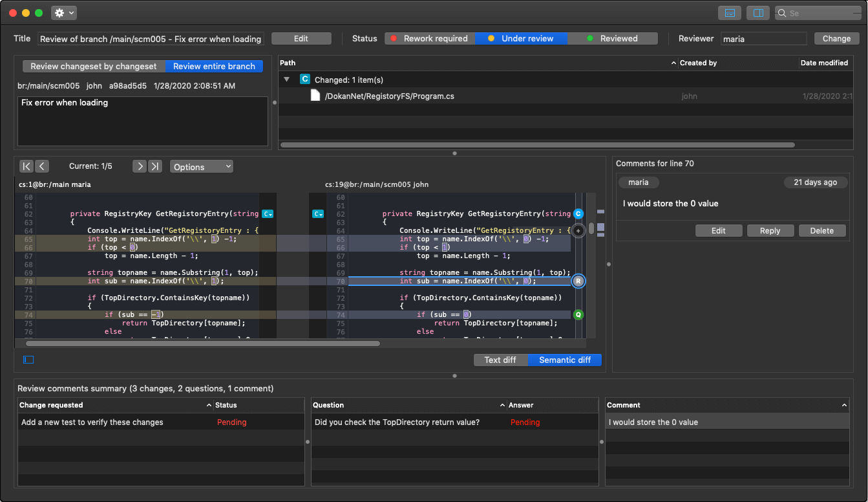This screenshot has width=868, height=502.
Task: Select Review changeset by changeset mode
Action: tap(94, 66)
